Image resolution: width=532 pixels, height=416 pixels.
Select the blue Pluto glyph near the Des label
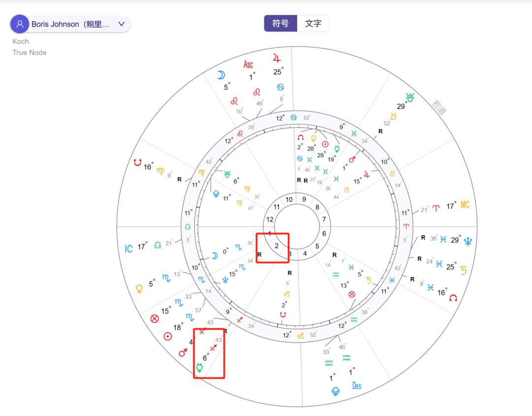335,391
